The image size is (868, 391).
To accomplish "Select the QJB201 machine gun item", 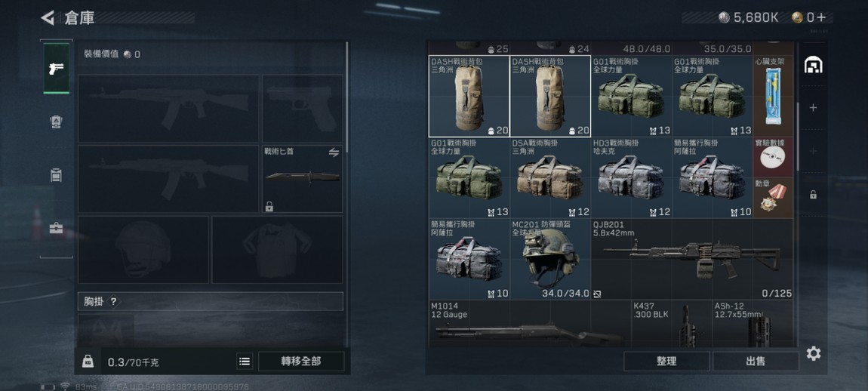I will (x=692, y=259).
